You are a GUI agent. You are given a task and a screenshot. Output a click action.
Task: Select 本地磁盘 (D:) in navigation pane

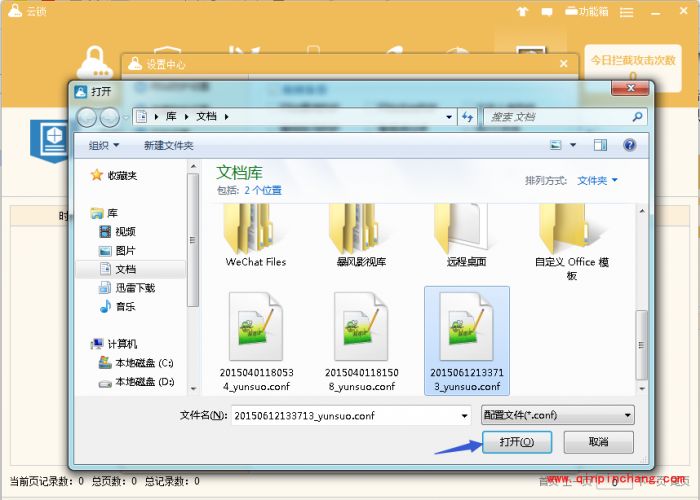point(136,382)
